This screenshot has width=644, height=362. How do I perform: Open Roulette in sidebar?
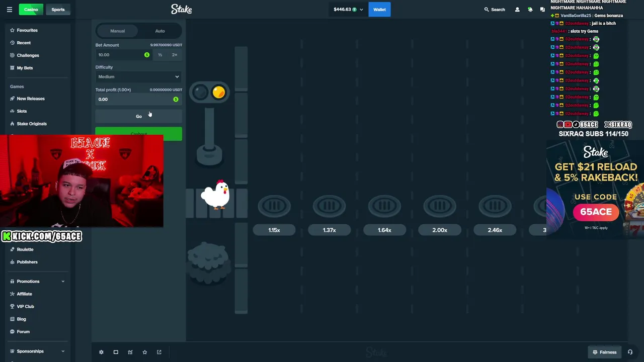[x=25, y=249]
